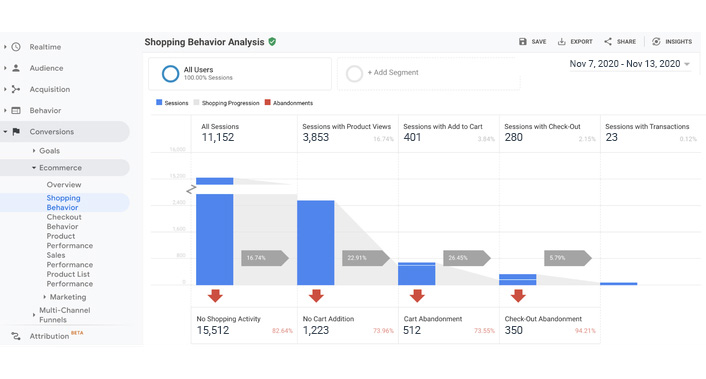Viewport: 706px width, 379px height.
Task: Click the Cart Abandonment 512 value
Action: pos(412,330)
